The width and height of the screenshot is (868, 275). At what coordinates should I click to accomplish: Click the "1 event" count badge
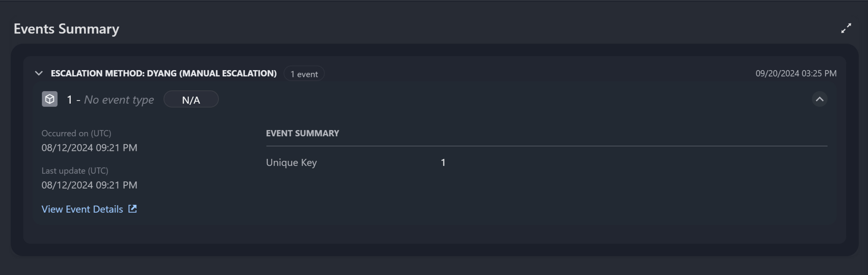click(304, 74)
